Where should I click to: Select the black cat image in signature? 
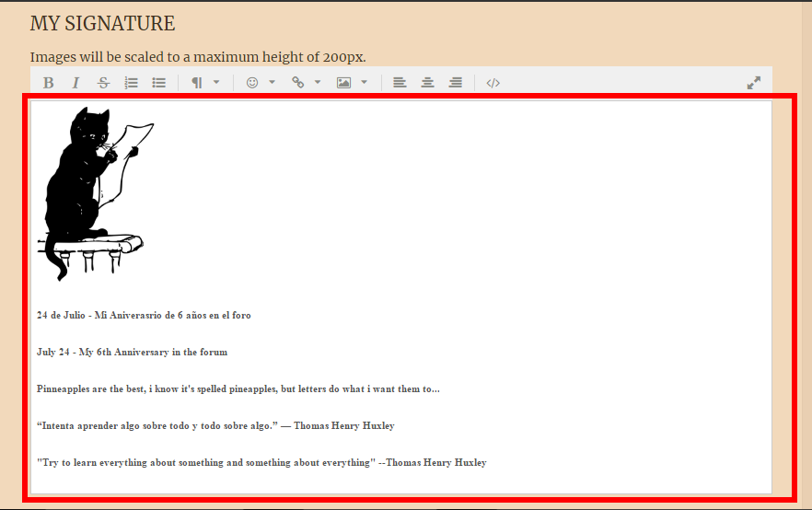click(x=96, y=194)
